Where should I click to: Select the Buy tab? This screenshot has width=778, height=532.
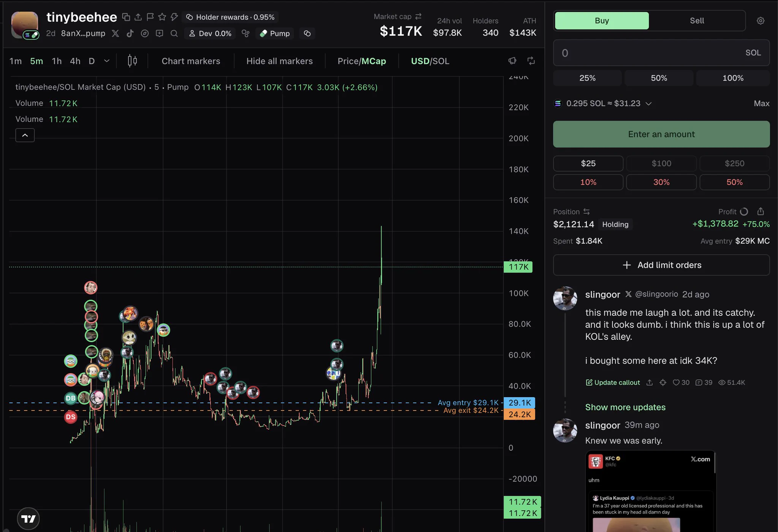coord(602,21)
